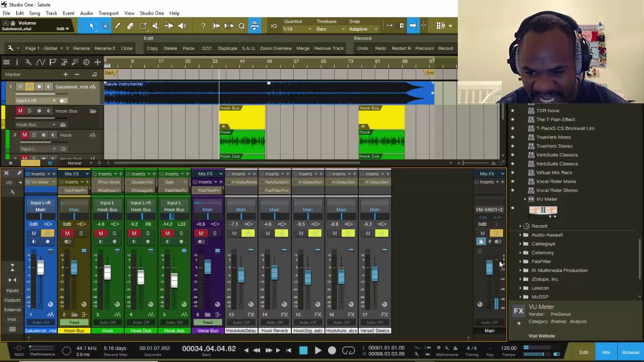Click the Main output channel fader

point(489,268)
